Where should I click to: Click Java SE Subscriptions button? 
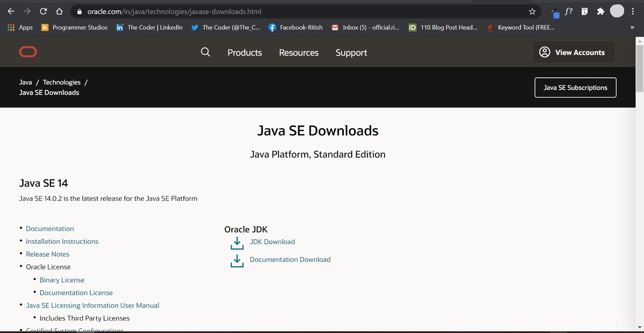(575, 88)
